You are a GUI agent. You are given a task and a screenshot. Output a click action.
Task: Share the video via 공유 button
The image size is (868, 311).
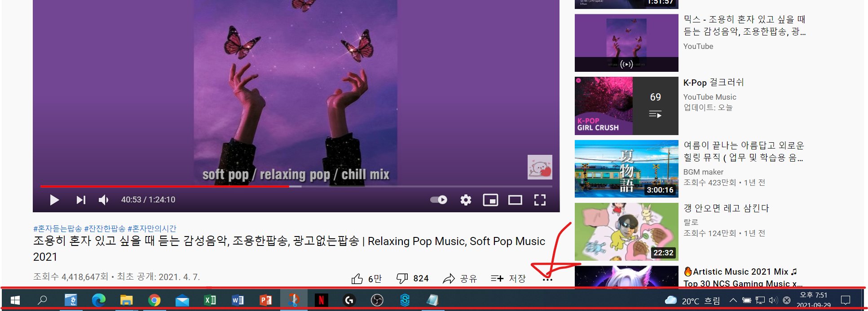[460, 279]
